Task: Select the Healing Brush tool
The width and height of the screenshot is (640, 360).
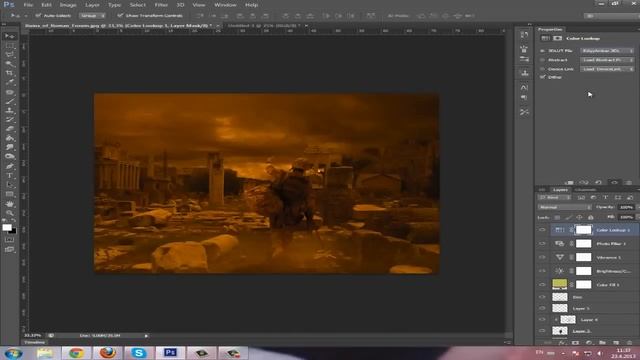Action: pyautogui.click(x=9, y=92)
